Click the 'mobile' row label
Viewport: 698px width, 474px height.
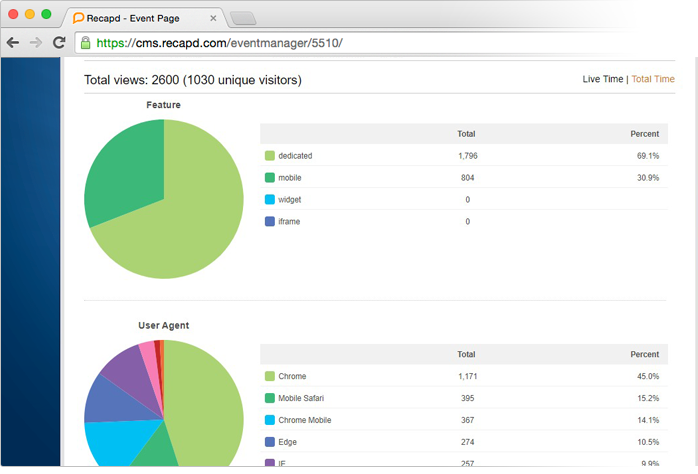290,178
